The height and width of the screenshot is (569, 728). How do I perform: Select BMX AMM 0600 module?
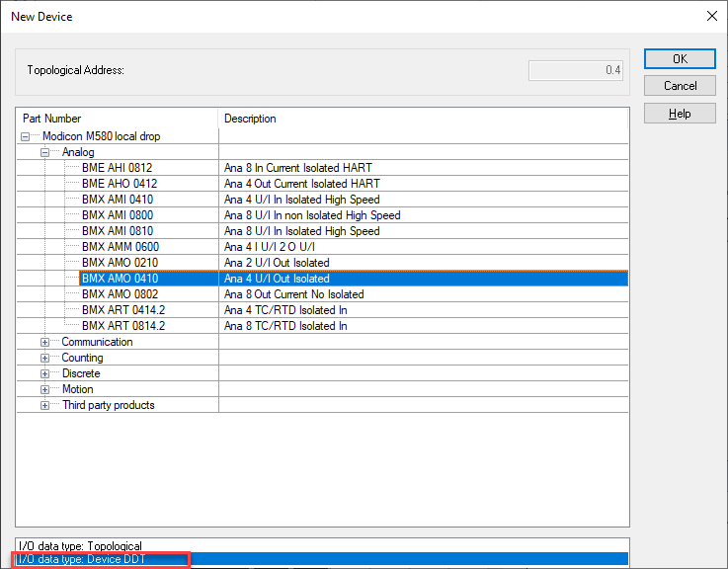(x=121, y=247)
